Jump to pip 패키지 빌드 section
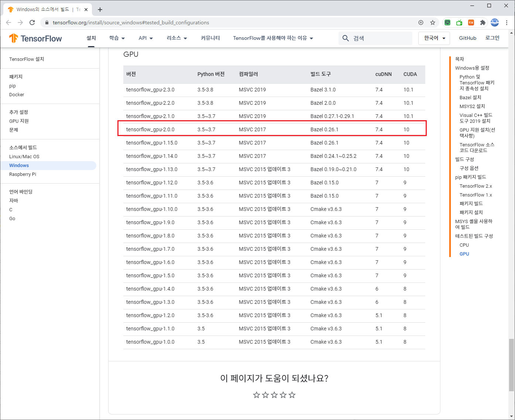515x420 pixels. (471, 177)
